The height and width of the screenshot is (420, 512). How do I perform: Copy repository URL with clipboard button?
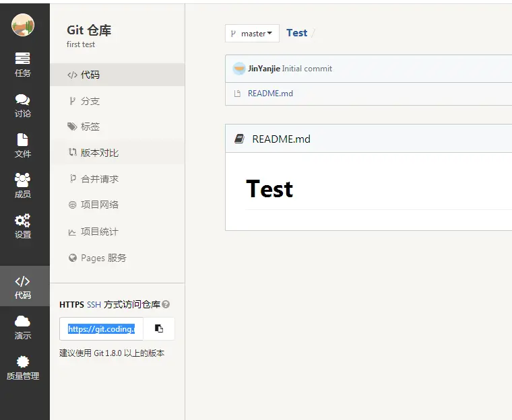click(x=159, y=328)
